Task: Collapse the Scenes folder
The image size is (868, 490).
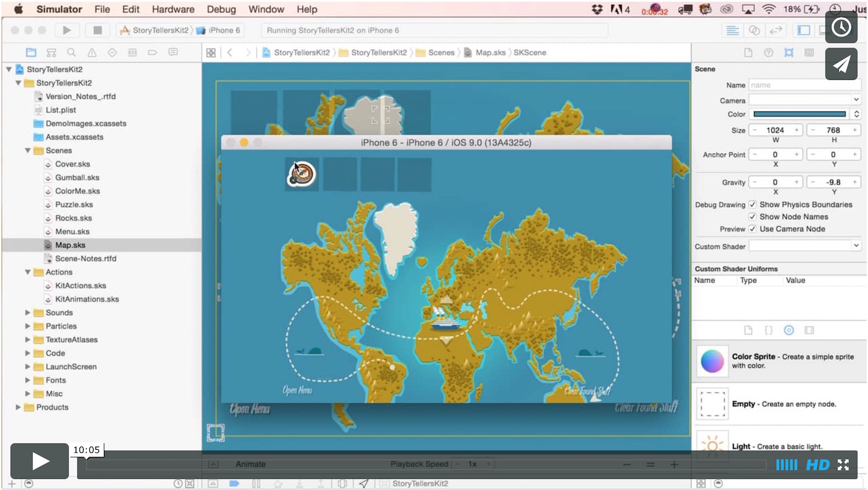Action: (x=28, y=151)
